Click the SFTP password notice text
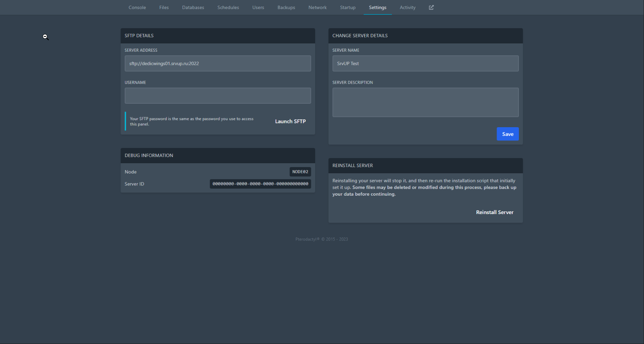644x344 pixels. click(192, 121)
